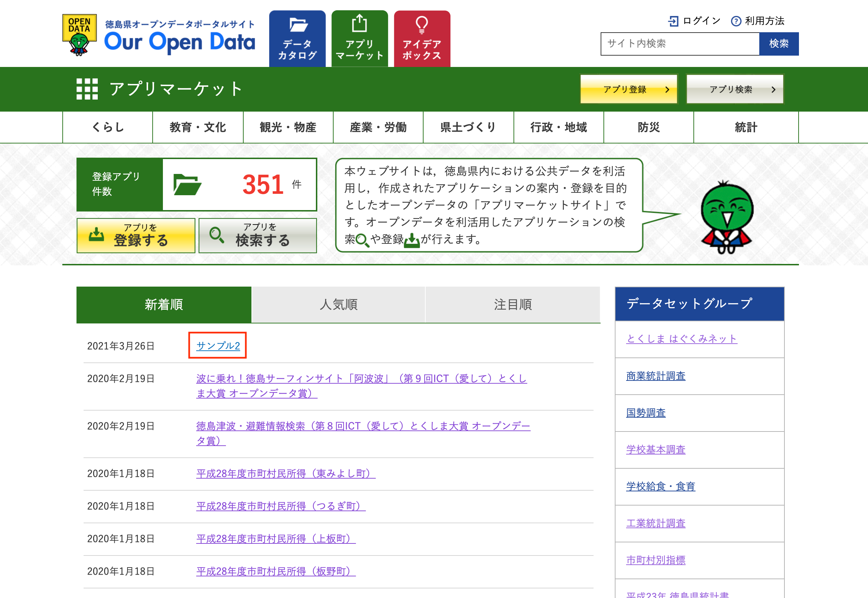Open 平成28年度市町村民所得（板野町） link
The width and height of the screenshot is (868, 598).
click(276, 571)
